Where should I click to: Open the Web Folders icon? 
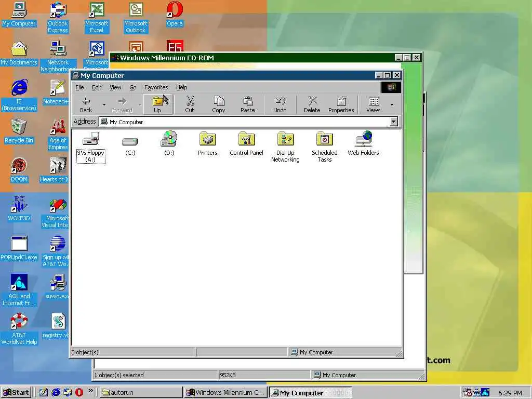pos(363,144)
